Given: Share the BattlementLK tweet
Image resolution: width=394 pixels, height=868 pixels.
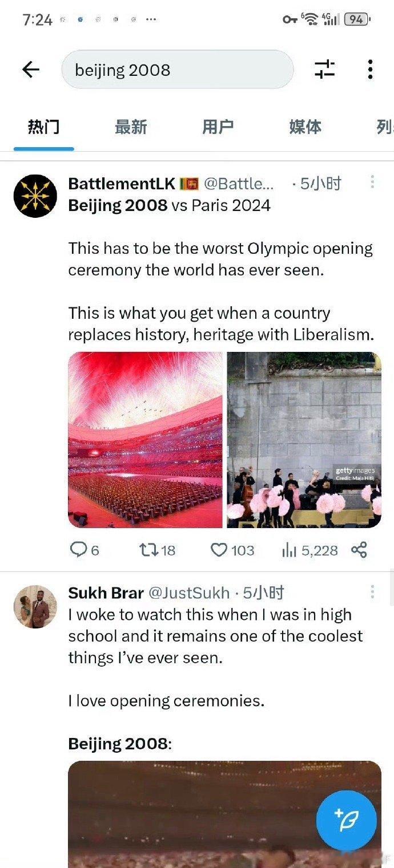Looking at the screenshot, I should pyautogui.click(x=359, y=550).
